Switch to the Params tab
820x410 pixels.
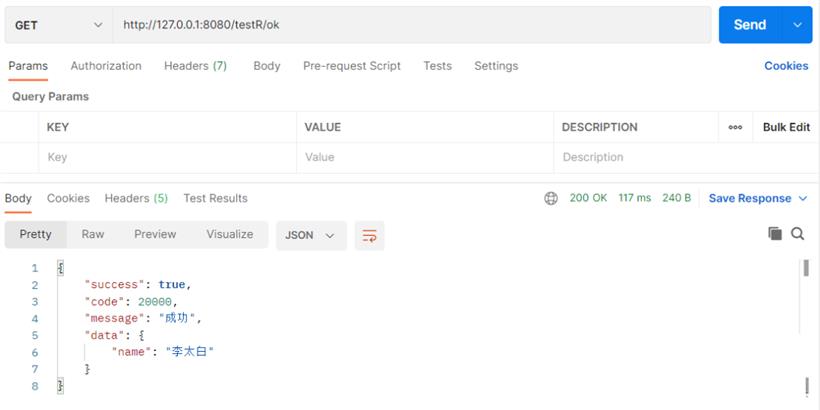[28, 66]
